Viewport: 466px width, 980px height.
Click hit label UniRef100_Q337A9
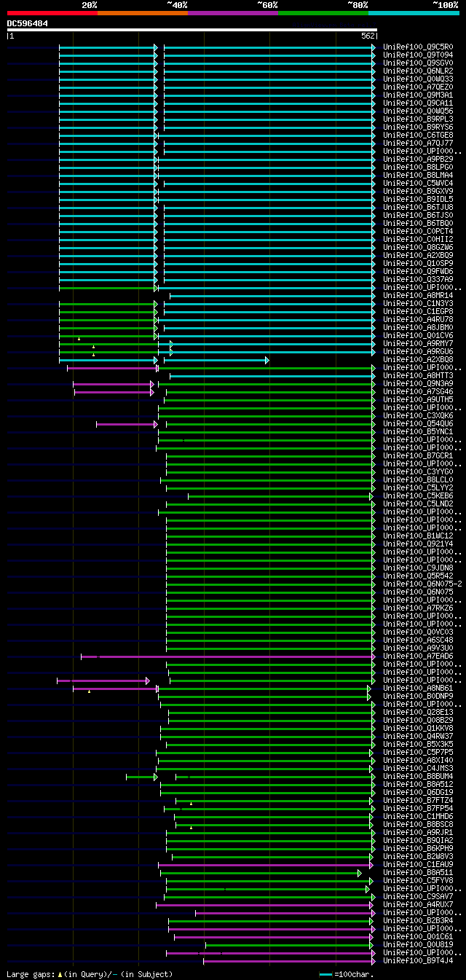pos(418,279)
